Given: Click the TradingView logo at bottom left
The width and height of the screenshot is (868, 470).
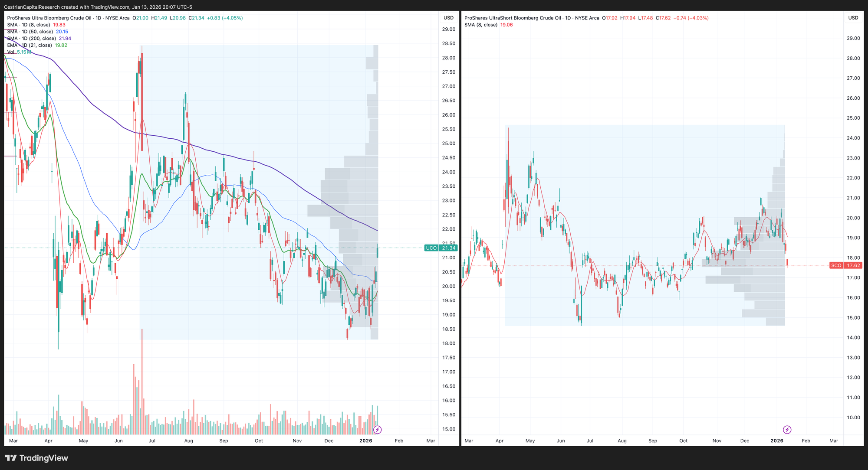Looking at the screenshot, I should [x=36, y=458].
